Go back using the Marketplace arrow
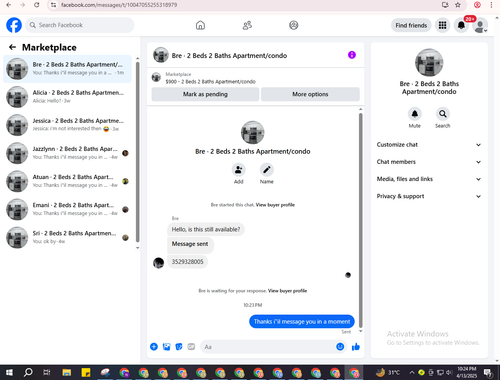The height and width of the screenshot is (380, 500). [x=12, y=47]
